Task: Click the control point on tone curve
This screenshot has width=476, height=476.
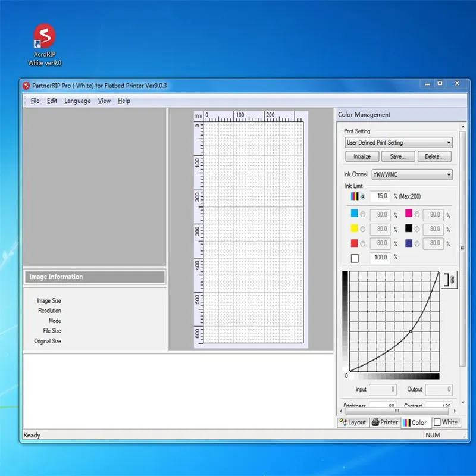Action: pos(411,331)
